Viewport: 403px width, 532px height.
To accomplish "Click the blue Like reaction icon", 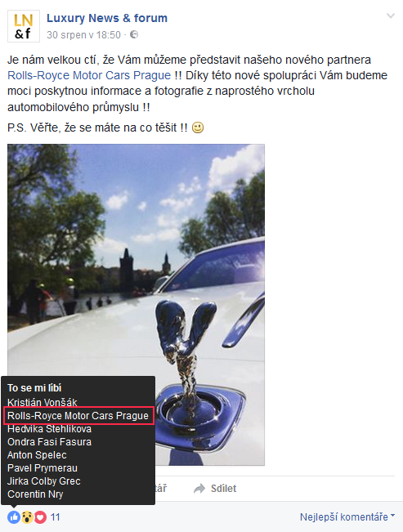I will point(14,517).
